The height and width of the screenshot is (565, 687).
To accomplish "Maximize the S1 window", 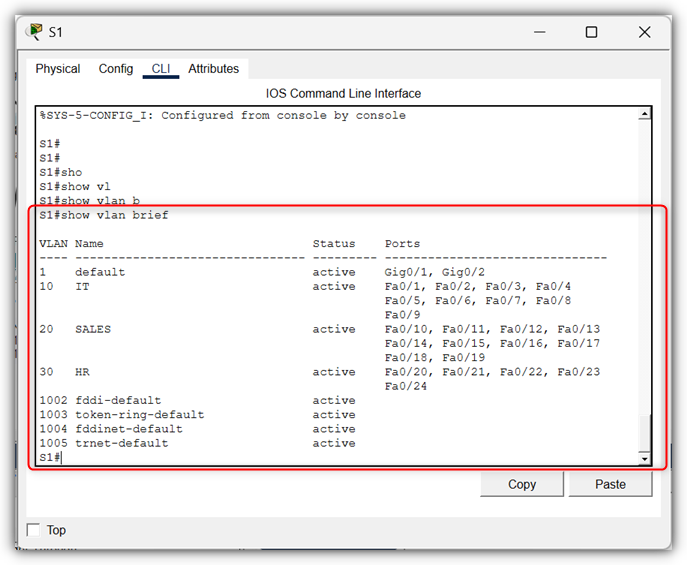I will (x=591, y=32).
